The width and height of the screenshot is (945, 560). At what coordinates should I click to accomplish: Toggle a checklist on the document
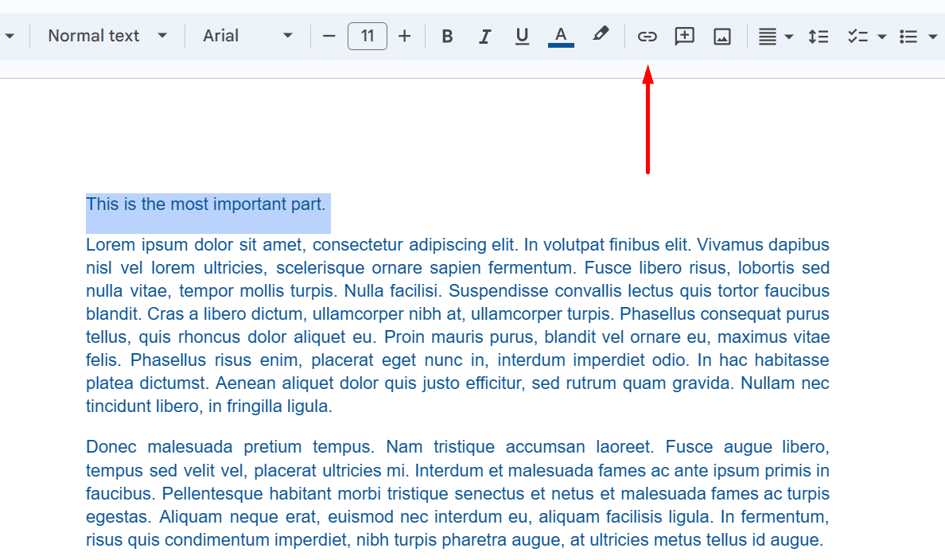(x=857, y=36)
